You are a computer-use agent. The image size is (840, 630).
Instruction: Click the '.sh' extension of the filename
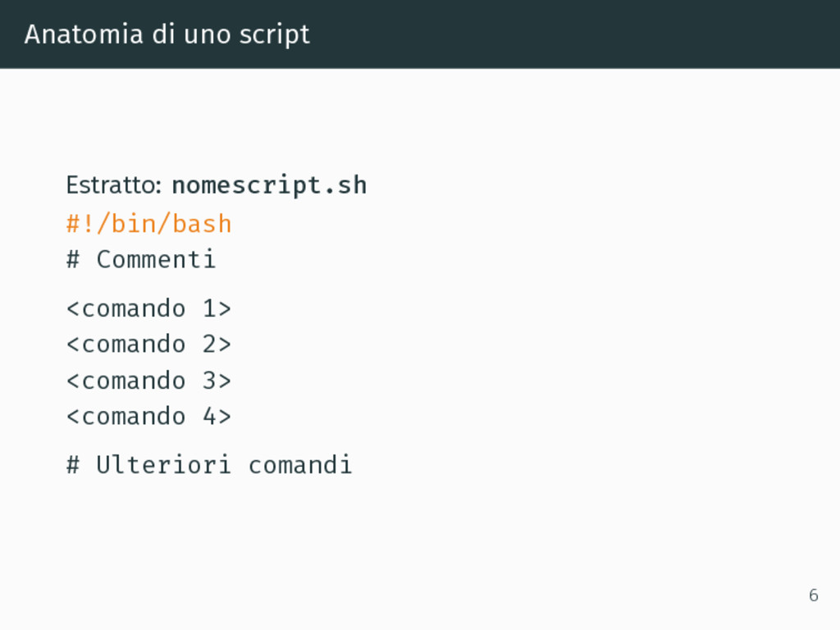pos(345,185)
